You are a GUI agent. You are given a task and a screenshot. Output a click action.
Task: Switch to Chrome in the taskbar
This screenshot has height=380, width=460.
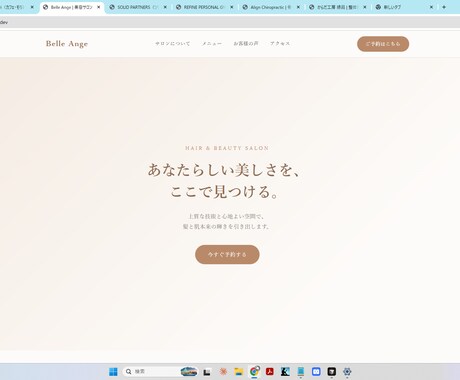point(254,371)
